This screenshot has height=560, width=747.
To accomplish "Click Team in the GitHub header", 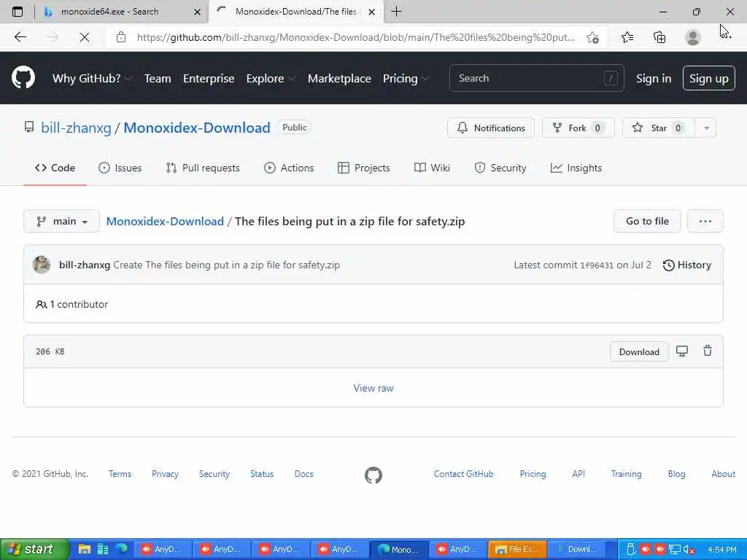I will (x=158, y=78).
